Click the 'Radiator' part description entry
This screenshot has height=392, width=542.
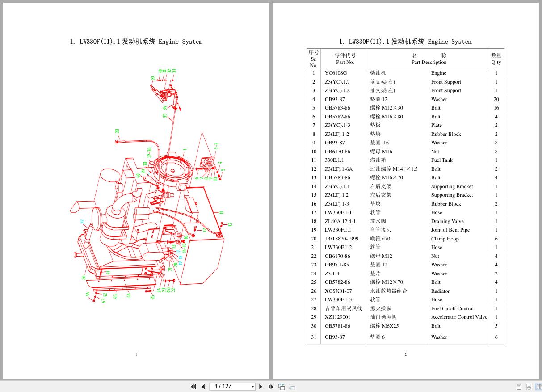(x=440, y=291)
